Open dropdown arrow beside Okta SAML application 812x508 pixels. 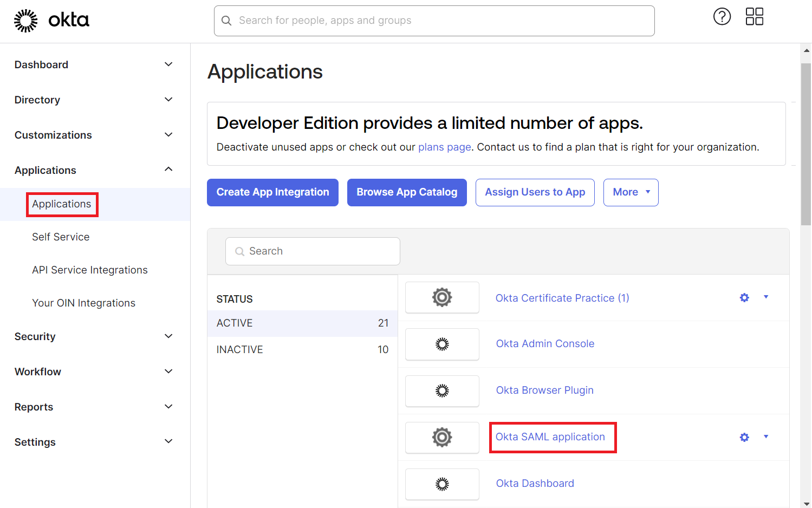click(x=766, y=437)
